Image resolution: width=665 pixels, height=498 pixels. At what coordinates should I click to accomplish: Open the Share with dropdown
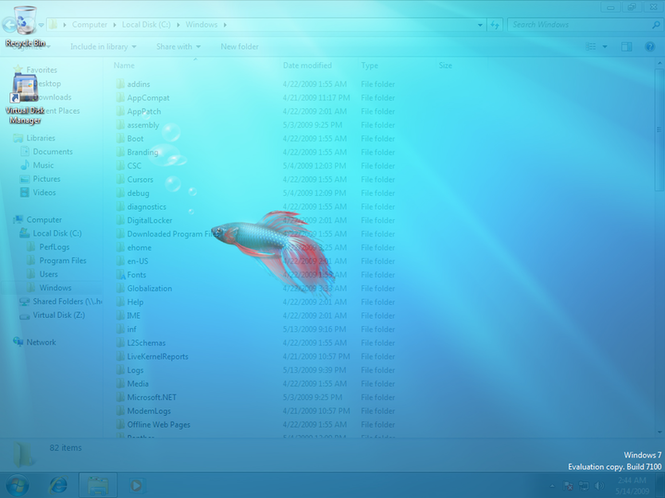(178, 46)
